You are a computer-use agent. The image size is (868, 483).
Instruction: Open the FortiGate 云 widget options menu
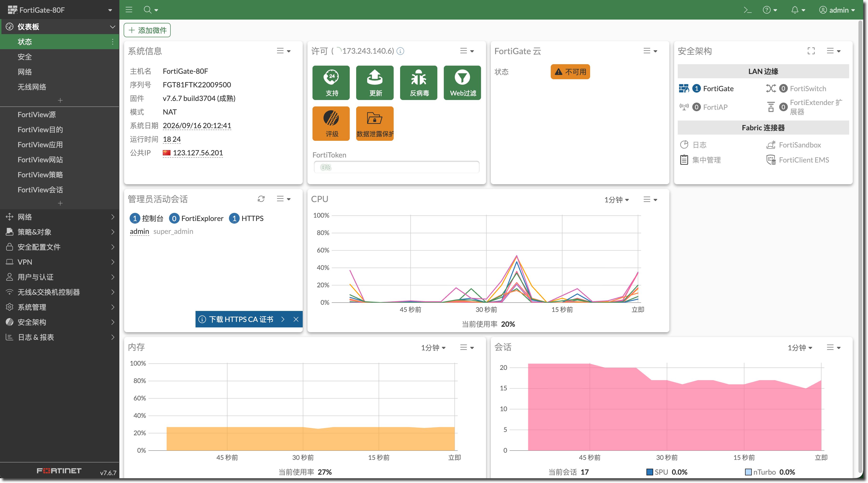[x=650, y=51]
